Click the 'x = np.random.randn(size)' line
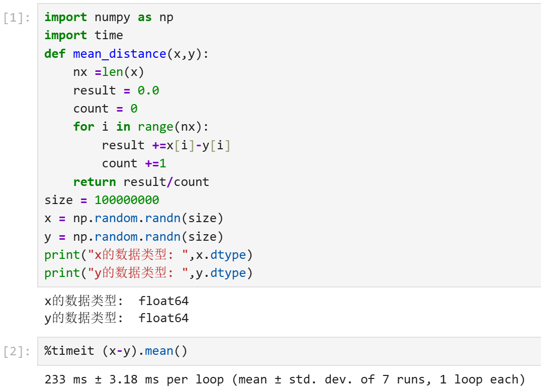The width and height of the screenshot is (541, 392). 134,218
